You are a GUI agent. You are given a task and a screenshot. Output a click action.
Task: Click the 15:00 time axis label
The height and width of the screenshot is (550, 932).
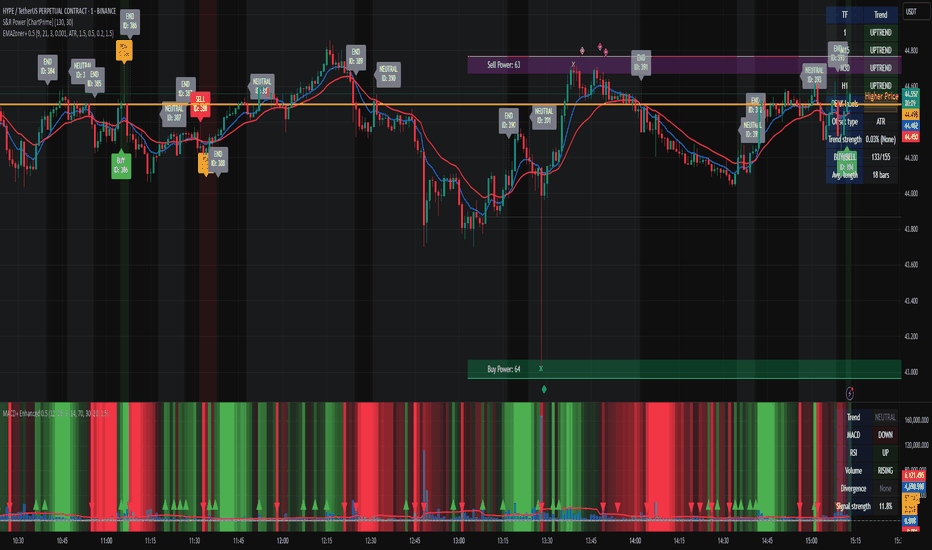(811, 540)
